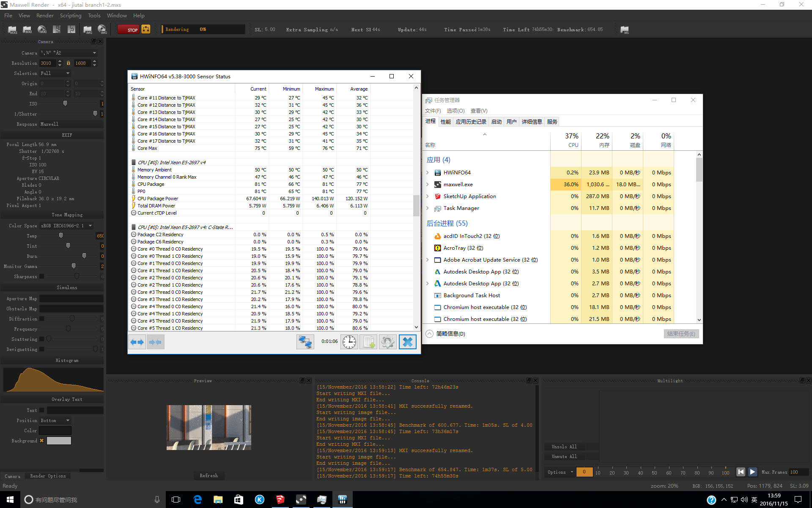The height and width of the screenshot is (508, 812).
Task: Click HWiNFO logging sheet plus icon
Action: point(368,342)
